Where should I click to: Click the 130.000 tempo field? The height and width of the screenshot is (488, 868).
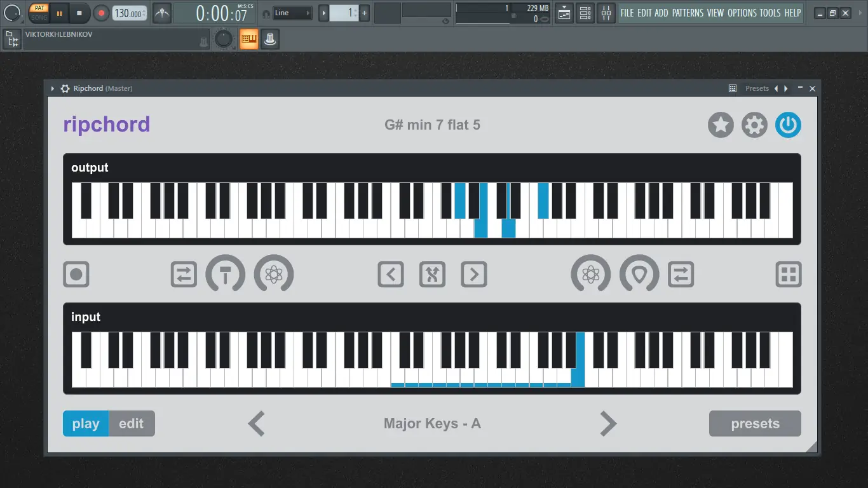(x=130, y=13)
